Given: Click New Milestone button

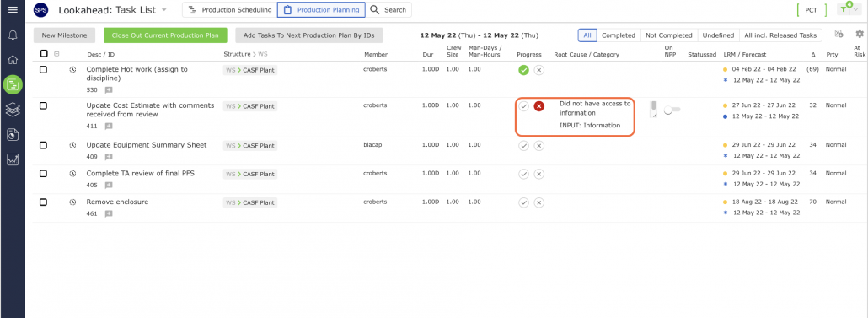Looking at the screenshot, I should 64,35.
